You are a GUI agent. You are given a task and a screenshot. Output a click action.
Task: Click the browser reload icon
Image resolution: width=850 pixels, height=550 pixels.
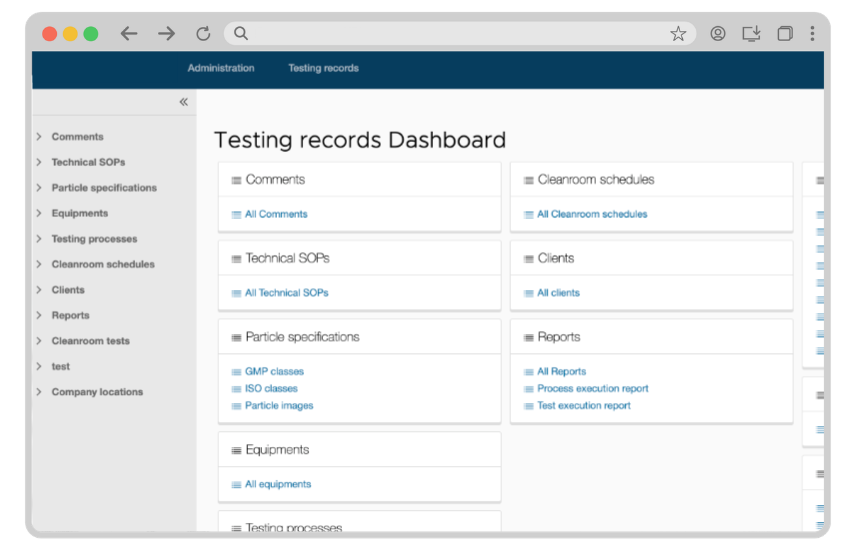point(203,34)
